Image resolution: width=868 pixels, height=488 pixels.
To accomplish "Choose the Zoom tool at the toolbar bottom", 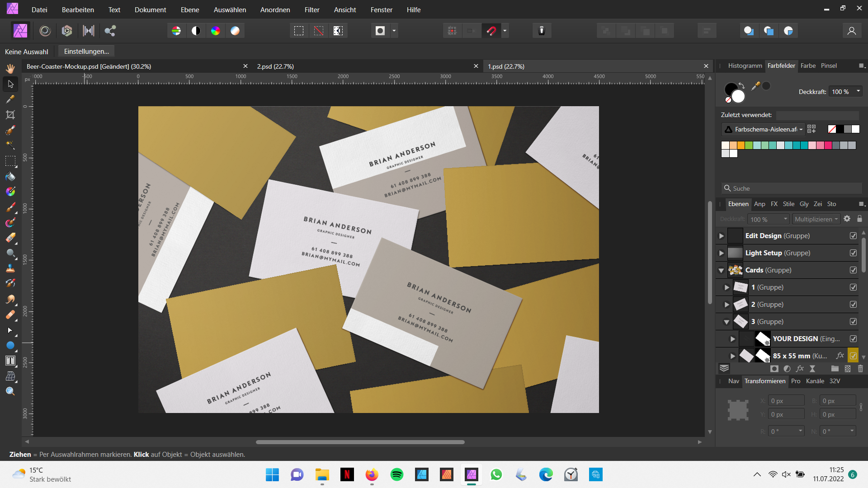I will 10,391.
